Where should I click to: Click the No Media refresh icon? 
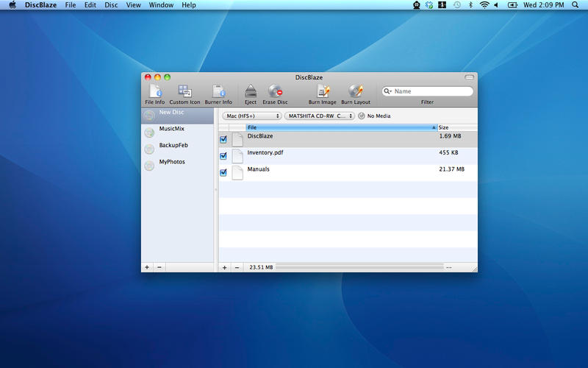pyautogui.click(x=361, y=116)
